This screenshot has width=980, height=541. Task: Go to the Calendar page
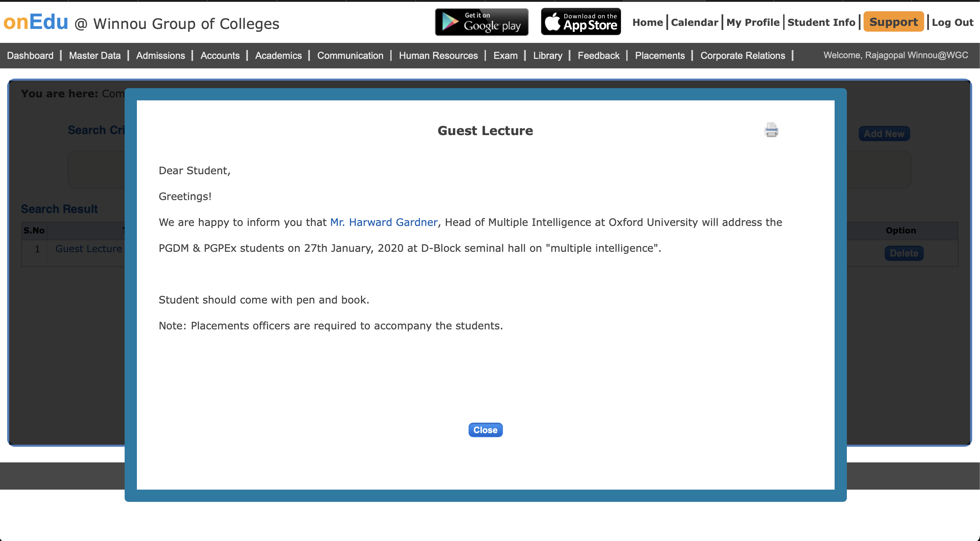(694, 22)
